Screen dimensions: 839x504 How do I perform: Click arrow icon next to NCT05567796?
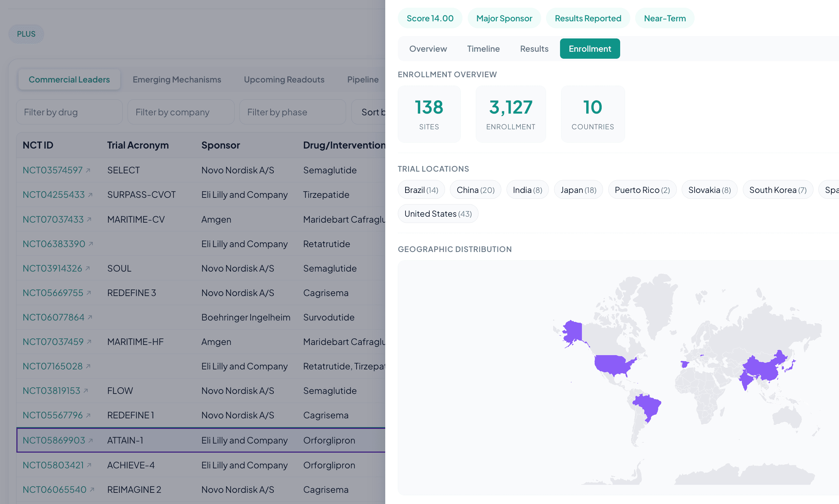pyautogui.click(x=88, y=415)
